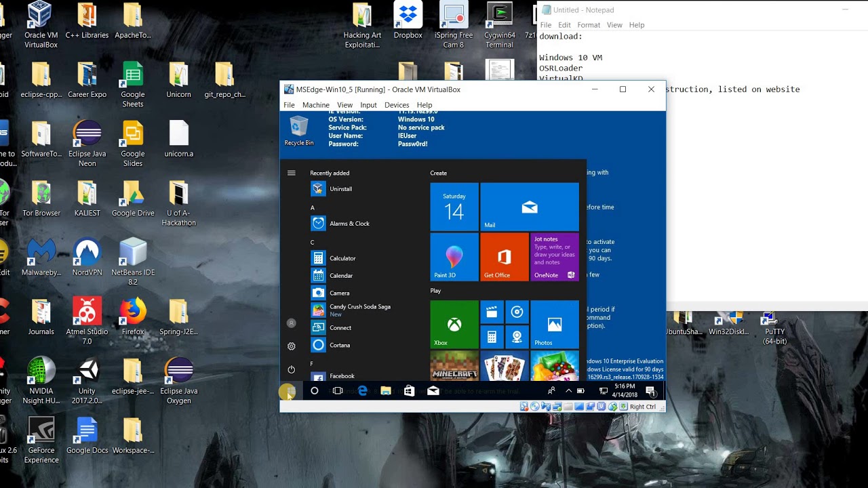Screen dimensions: 868x488
Task: Open Microsoft Store on VM taskbar
Action: (x=409, y=391)
